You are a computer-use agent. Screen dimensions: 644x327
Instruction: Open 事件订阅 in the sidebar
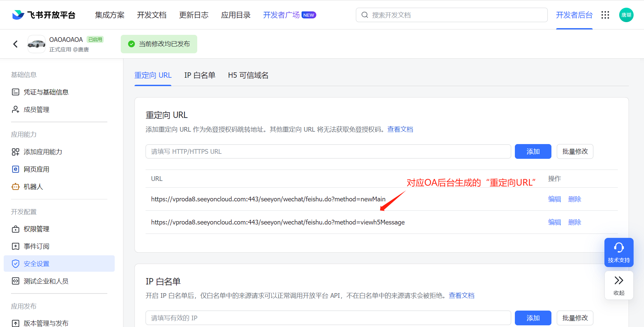pyautogui.click(x=36, y=246)
